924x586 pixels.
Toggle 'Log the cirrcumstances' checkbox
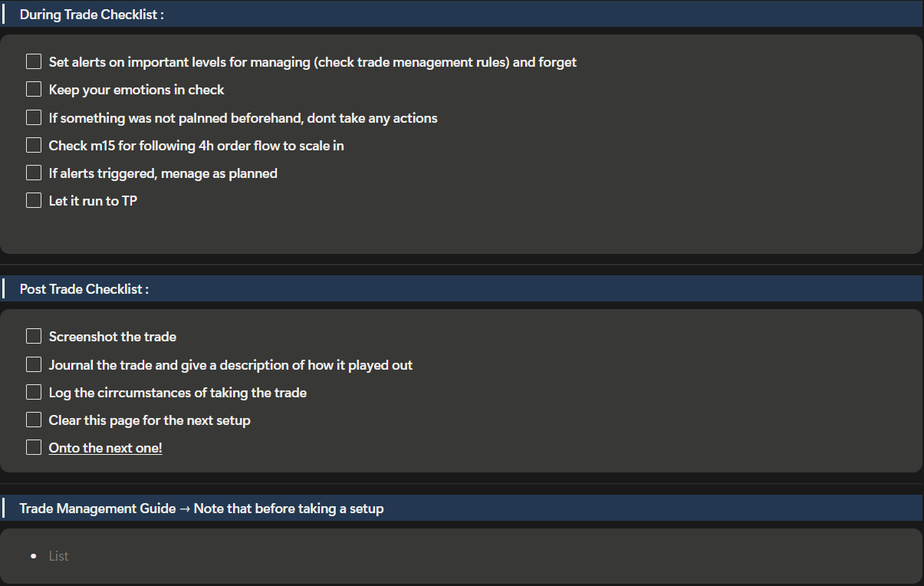pyautogui.click(x=34, y=392)
